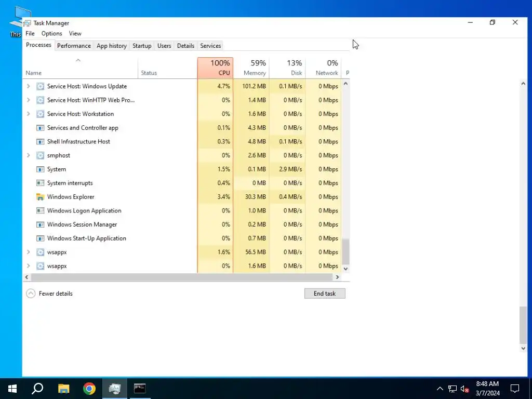Click the 2.9 MB/s disk value
The height and width of the screenshot is (399, 532).
290,169
